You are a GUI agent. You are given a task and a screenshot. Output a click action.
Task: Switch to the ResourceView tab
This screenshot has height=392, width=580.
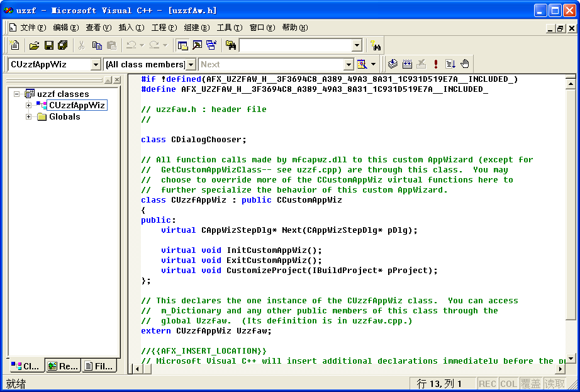(x=63, y=366)
